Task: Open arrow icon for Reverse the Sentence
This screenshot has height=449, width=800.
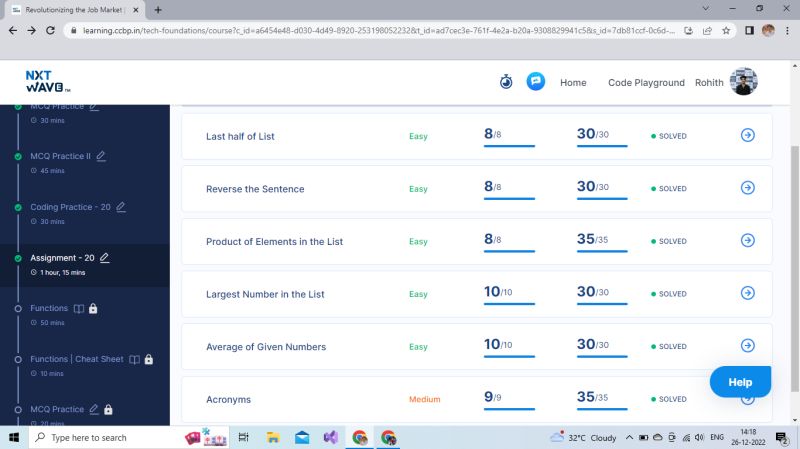Action: coord(747,188)
